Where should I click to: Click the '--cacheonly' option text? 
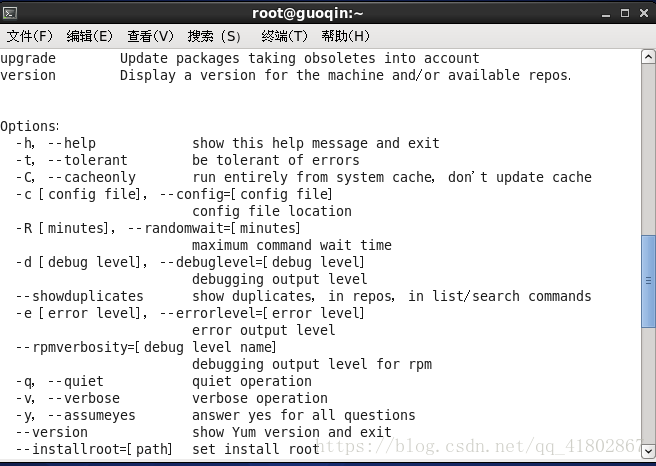92,177
